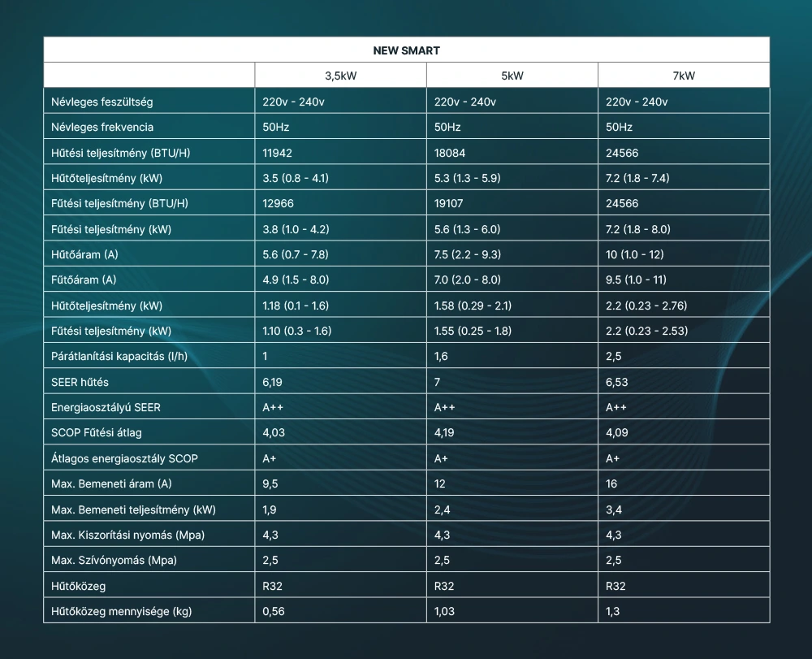Image resolution: width=812 pixels, height=659 pixels.
Task: Click Max. Bemeneti teljesítmény value 3,4
Action: [x=614, y=509]
